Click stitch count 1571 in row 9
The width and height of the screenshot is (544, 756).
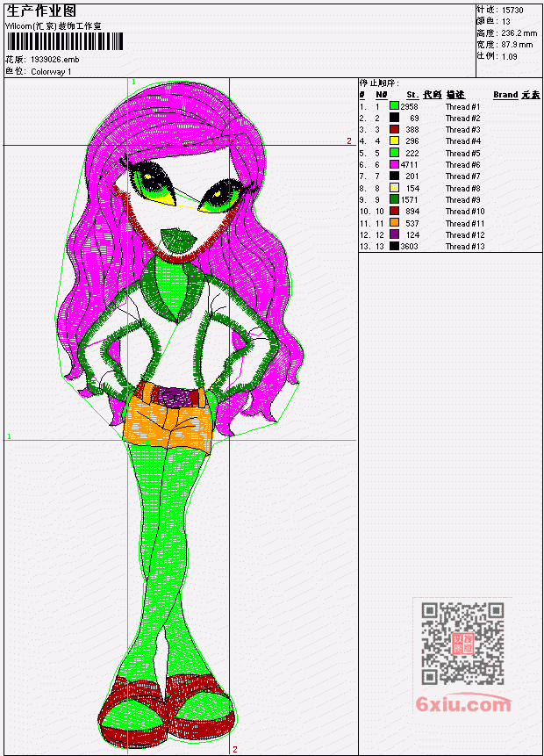click(409, 200)
